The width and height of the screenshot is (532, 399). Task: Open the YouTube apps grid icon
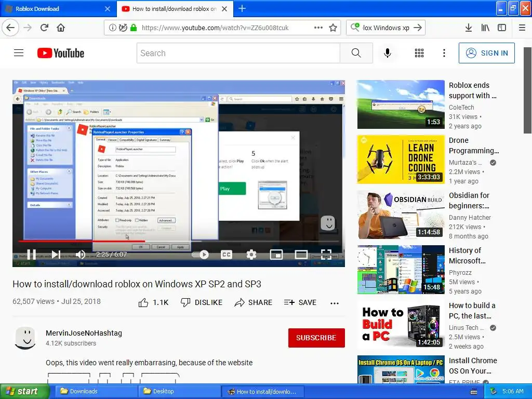(x=419, y=53)
